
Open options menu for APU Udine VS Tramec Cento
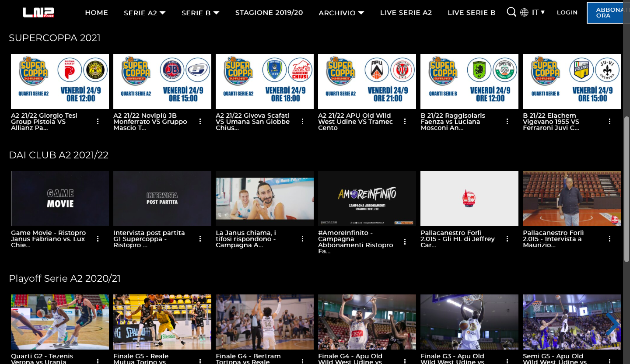(x=405, y=122)
